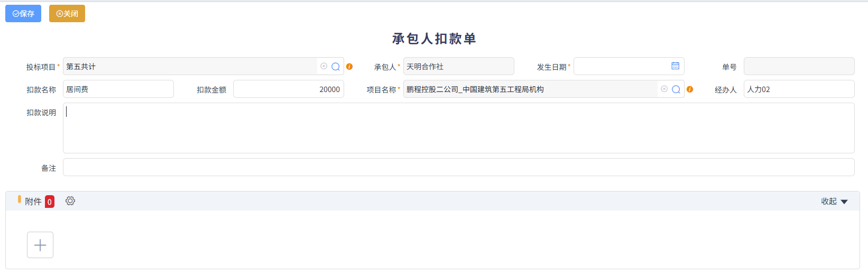Click the plus box to add attachment
868x274 pixels.
tap(40, 245)
